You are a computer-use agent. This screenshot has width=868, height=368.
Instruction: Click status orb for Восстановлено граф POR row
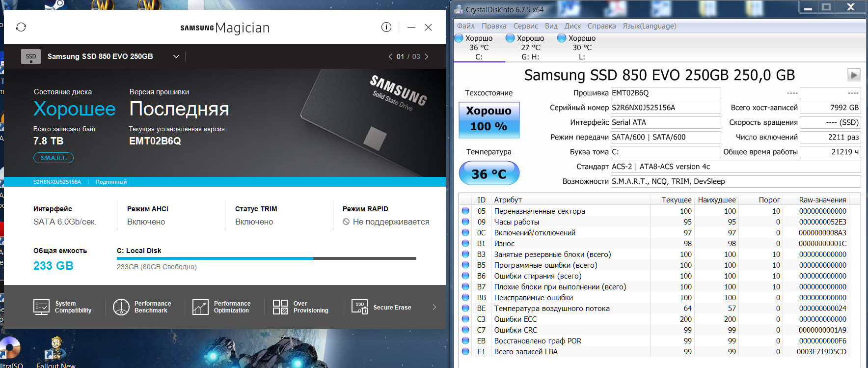point(465,340)
